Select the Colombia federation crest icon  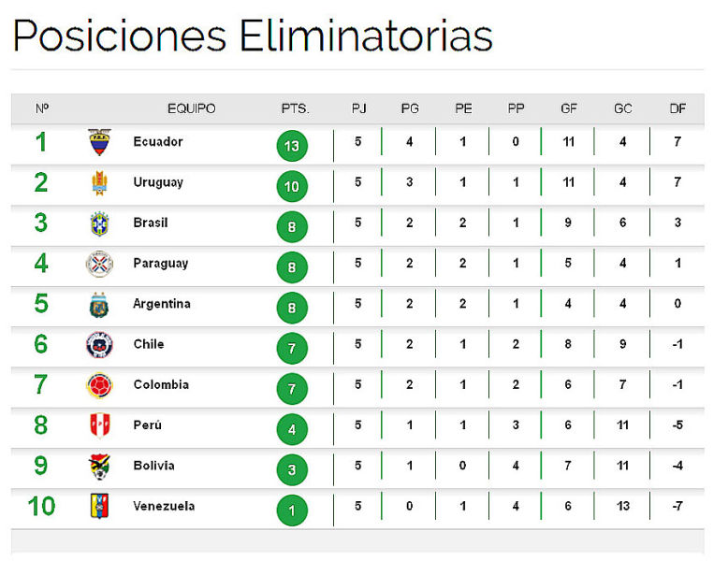(99, 385)
